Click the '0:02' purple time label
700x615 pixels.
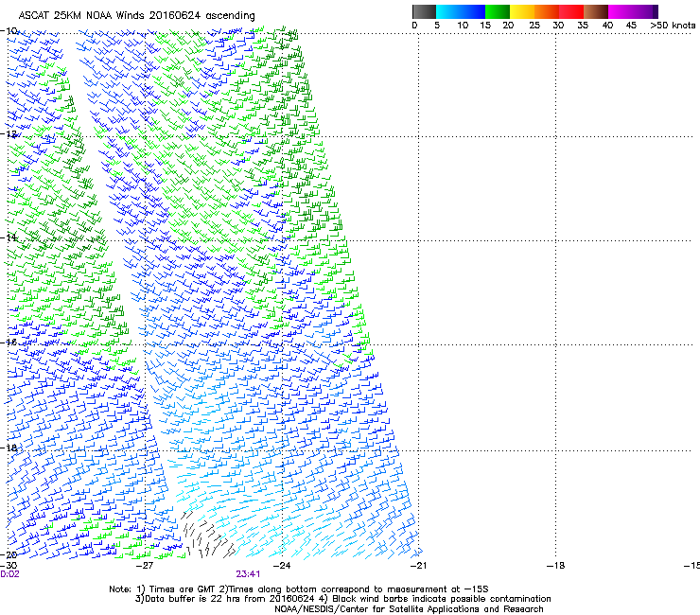coord(9,574)
